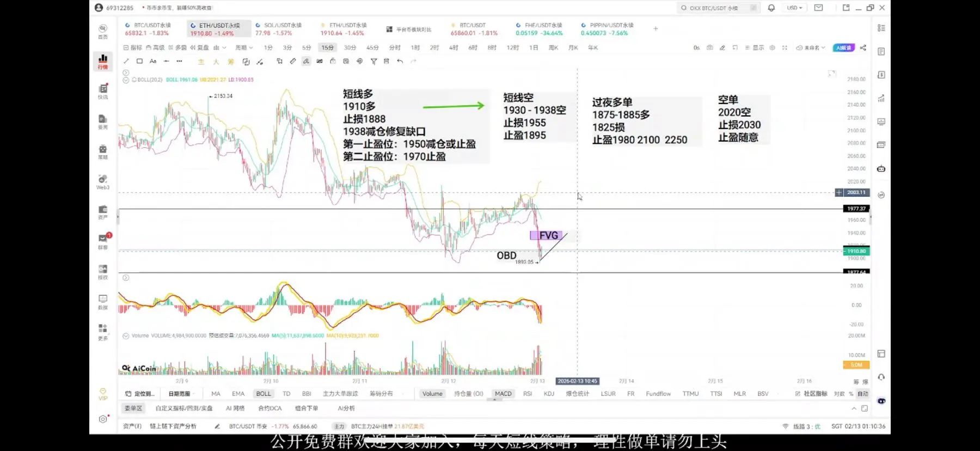
Task: Select the trend line drawing tool
Action: (126, 62)
